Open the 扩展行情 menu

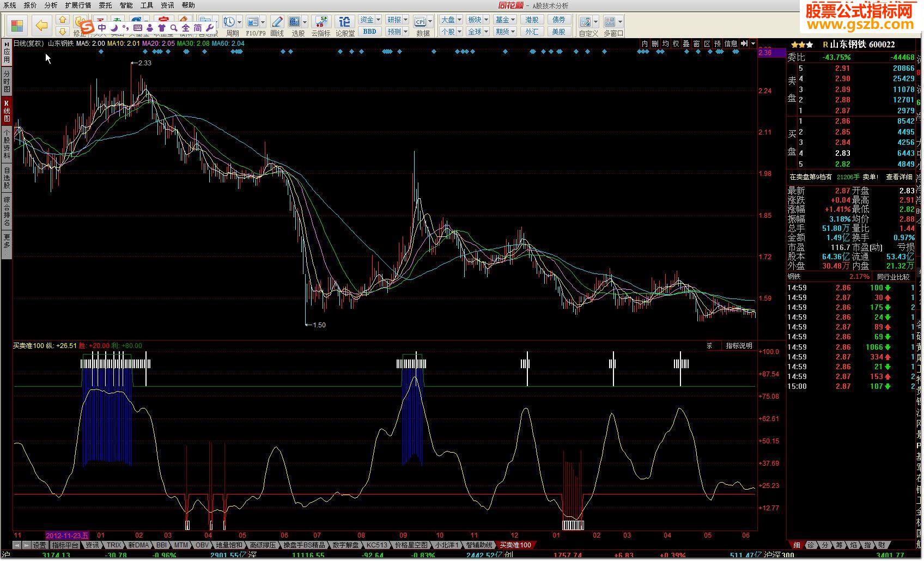pos(78,5)
